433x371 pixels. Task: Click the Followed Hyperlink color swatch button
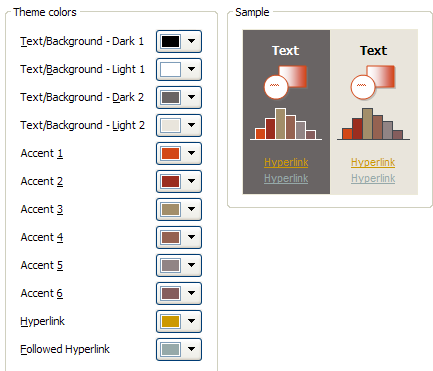click(179, 349)
